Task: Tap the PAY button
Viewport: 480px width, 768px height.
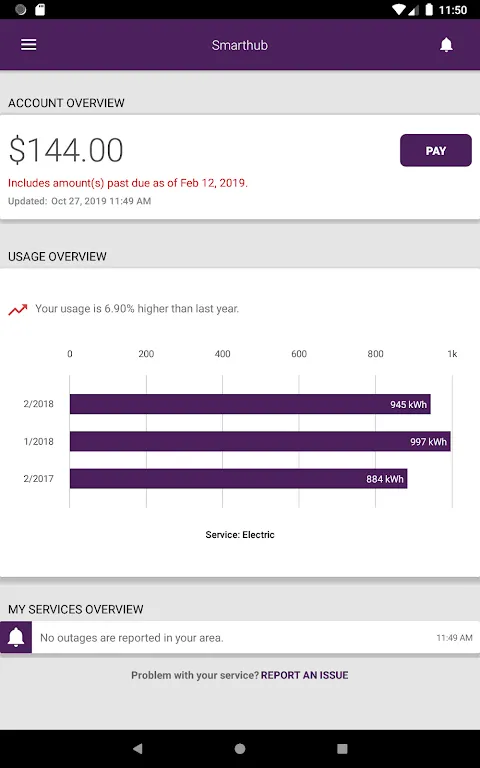Action: click(x=436, y=150)
